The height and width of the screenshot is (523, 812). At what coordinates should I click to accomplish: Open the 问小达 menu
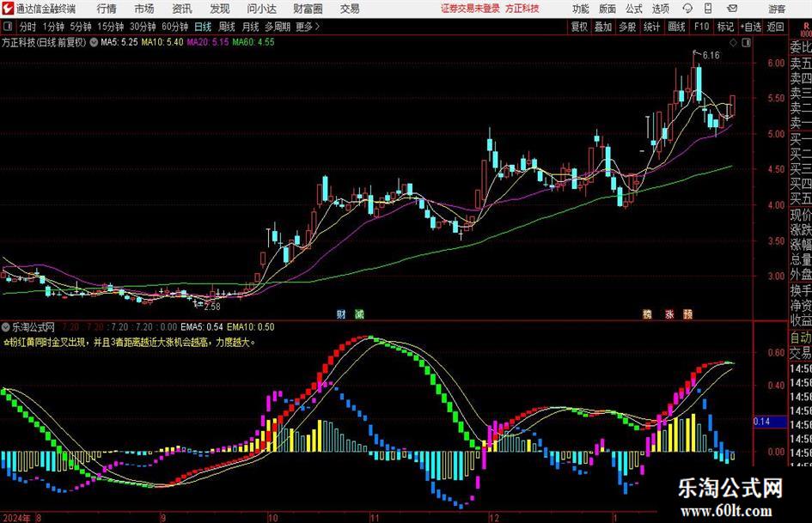261,9
